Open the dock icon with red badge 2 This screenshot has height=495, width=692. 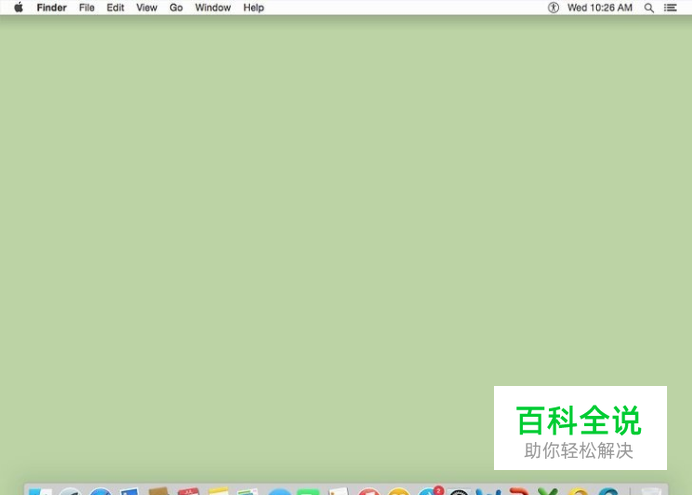pyautogui.click(x=430, y=491)
